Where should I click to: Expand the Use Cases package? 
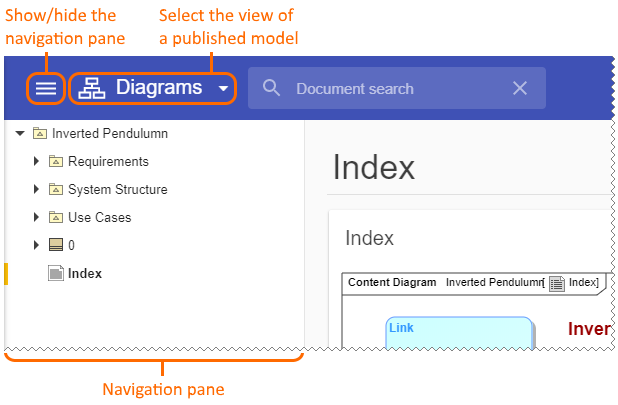pyautogui.click(x=37, y=217)
